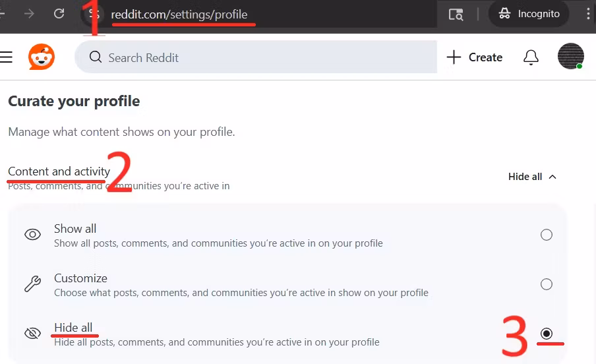596x364 pixels.
Task: Click the Content and activity heading
Action: point(59,171)
